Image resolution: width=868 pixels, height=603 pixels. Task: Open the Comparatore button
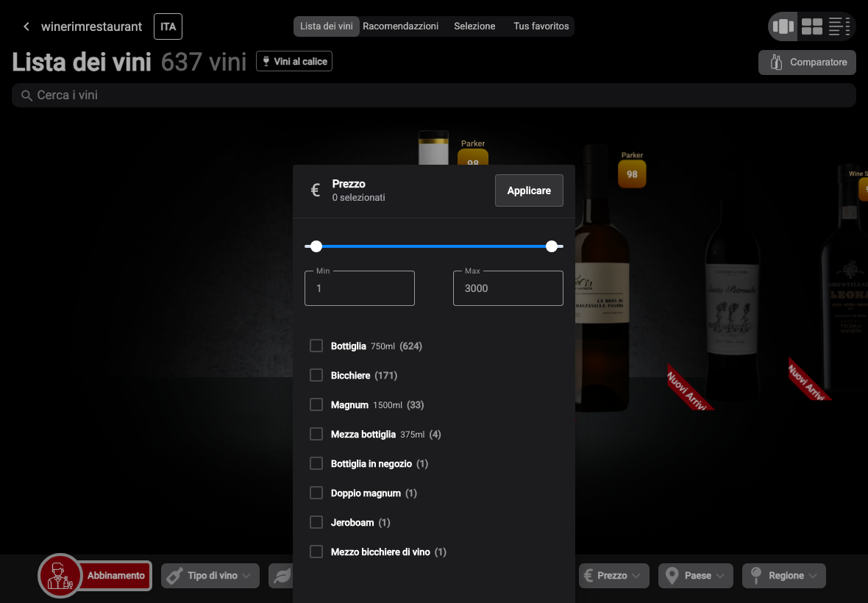click(806, 62)
